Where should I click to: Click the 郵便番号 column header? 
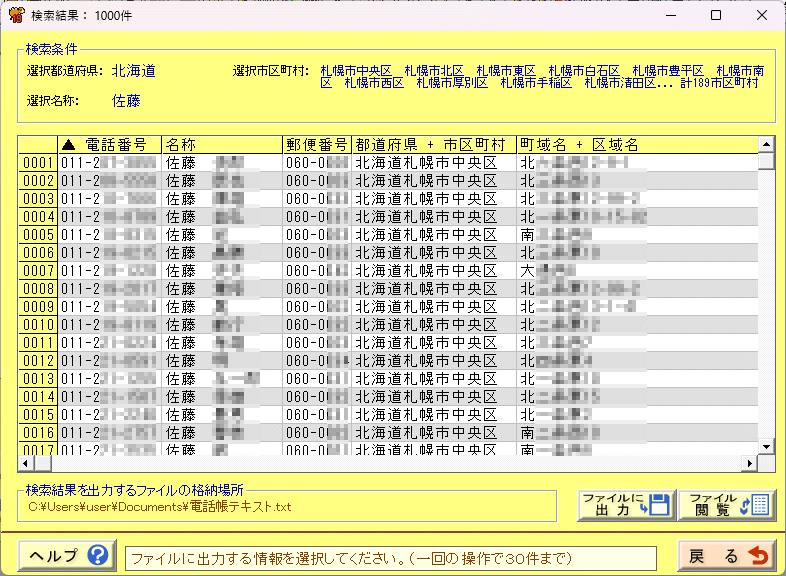click(x=317, y=145)
